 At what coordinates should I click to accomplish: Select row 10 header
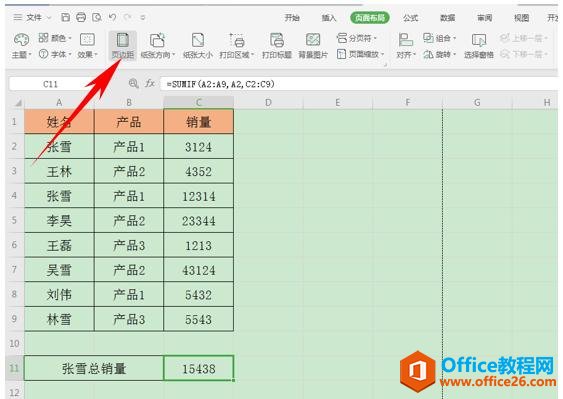[14, 343]
